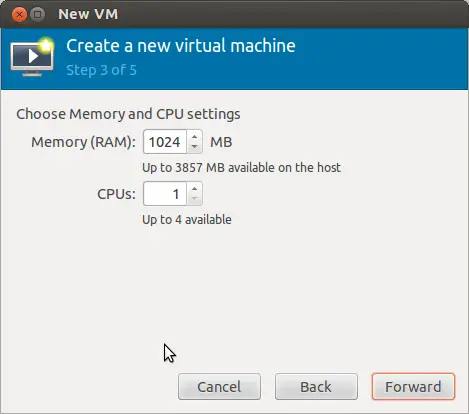Click the 'Memory (RAM):' label

click(83, 142)
